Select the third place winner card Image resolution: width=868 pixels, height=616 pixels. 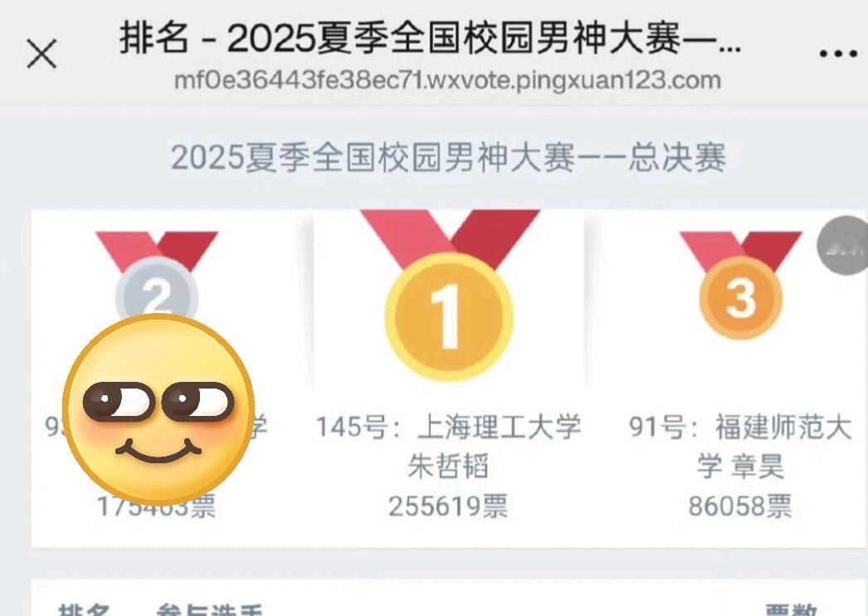coord(726,379)
